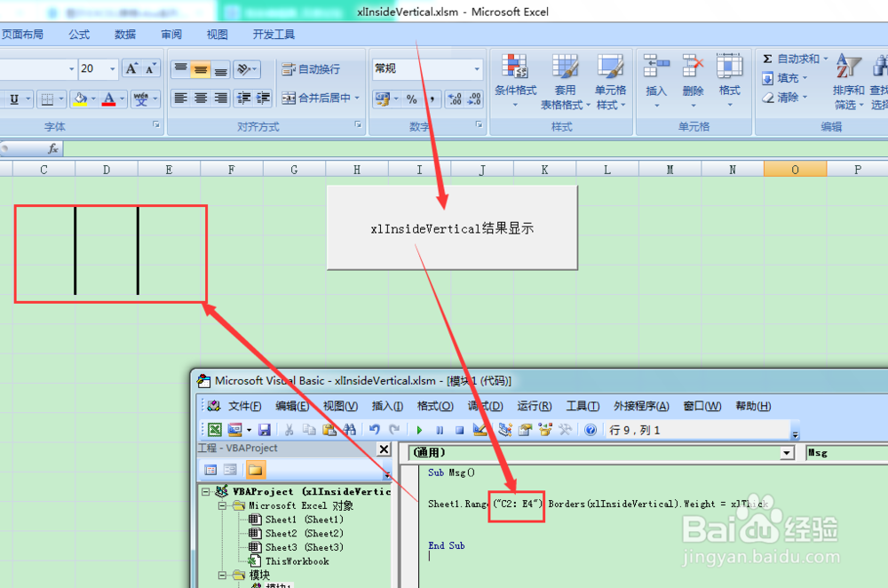Screen dimensions: 888x588
Task: Open the 运行 menu in VBA editor
Action: coord(534,406)
